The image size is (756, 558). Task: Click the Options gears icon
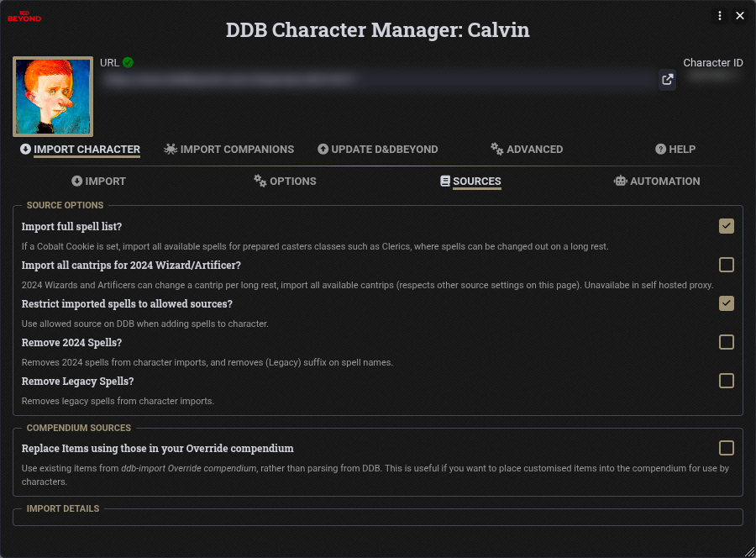click(x=260, y=181)
